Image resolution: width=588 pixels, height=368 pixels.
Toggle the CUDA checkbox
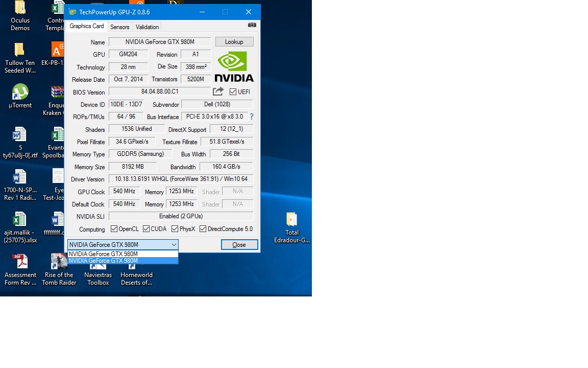[x=146, y=228]
